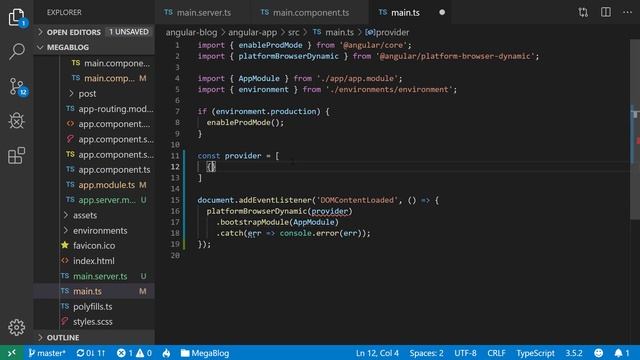Open styles.scss in the explorer

(93, 322)
